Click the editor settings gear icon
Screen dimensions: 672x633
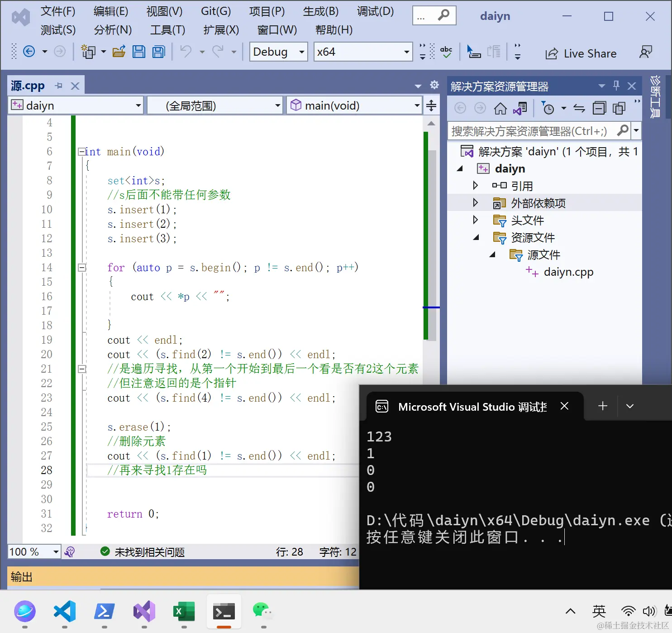coord(434,85)
